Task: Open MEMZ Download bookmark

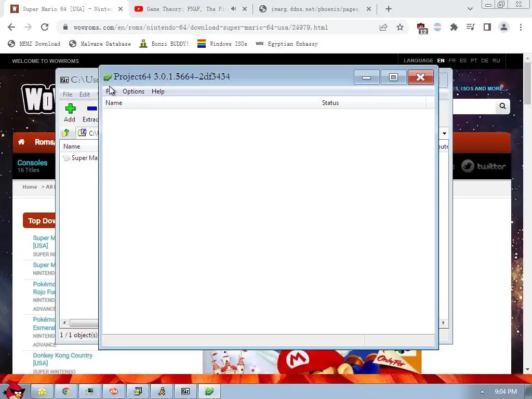Action: (34, 44)
